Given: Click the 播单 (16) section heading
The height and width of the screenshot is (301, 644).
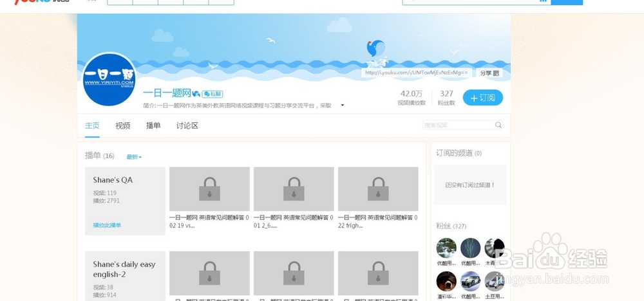Looking at the screenshot, I should click(99, 156).
